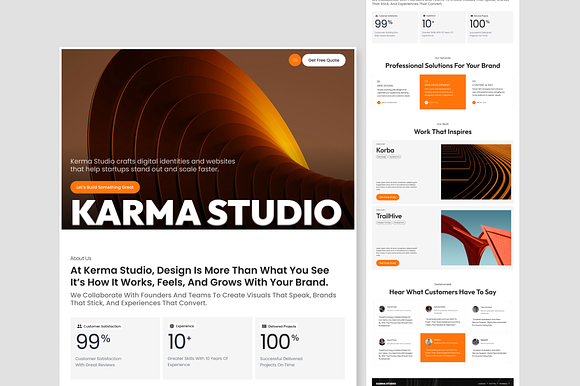Image resolution: width=580 pixels, height=386 pixels.
Task: Click the TrailHive project title
Action: coord(389,216)
